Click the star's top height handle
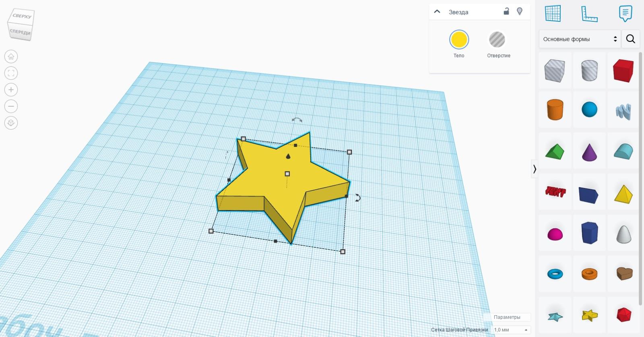The width and height of the screenshot is (644, 337). coord(287,174)
